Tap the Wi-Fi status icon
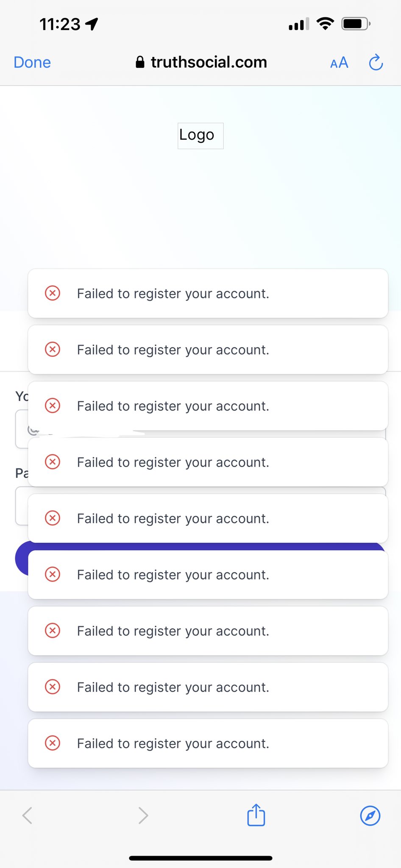The width and height of the screenshot is (401, 868). click(x=325, y=24)
